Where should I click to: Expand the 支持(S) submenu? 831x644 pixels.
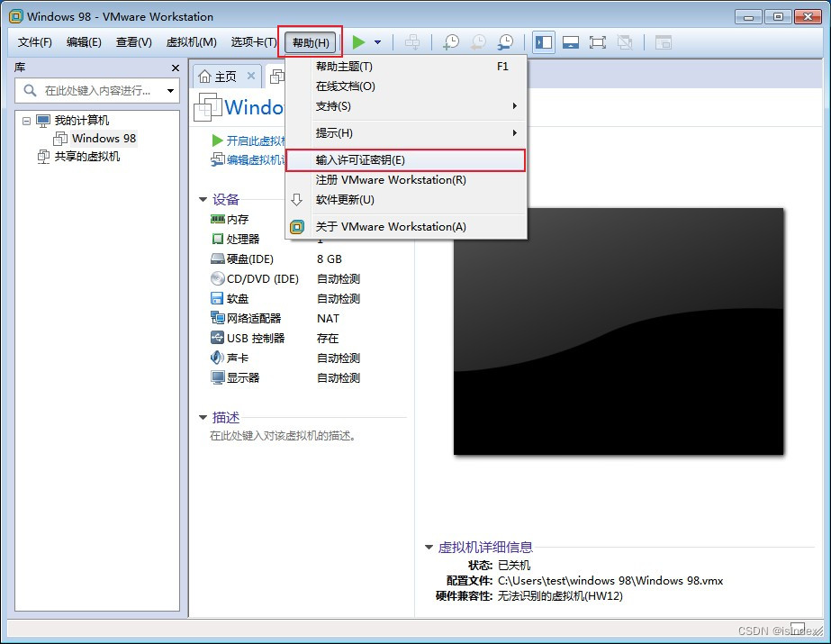pos(406,106)
